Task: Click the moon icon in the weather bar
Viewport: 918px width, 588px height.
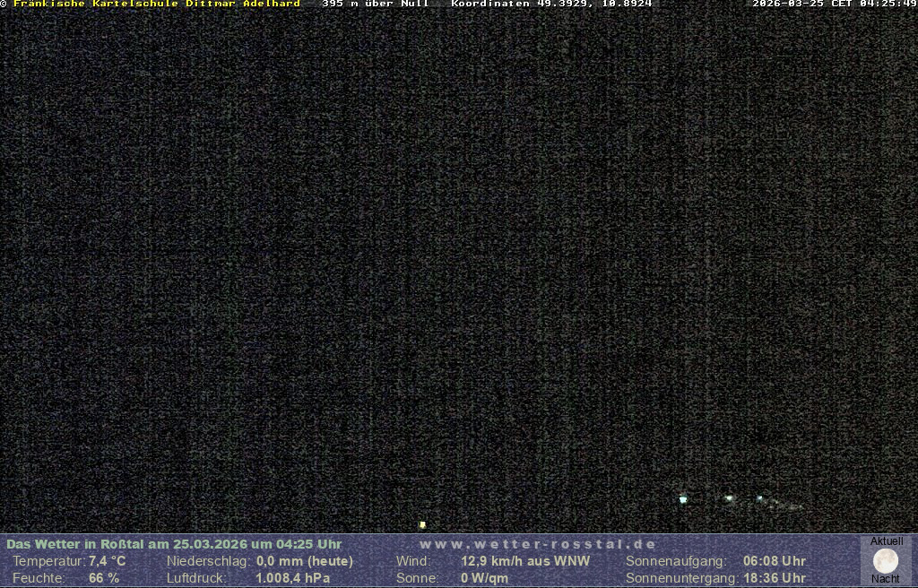Action: click(x=886, y=561)
